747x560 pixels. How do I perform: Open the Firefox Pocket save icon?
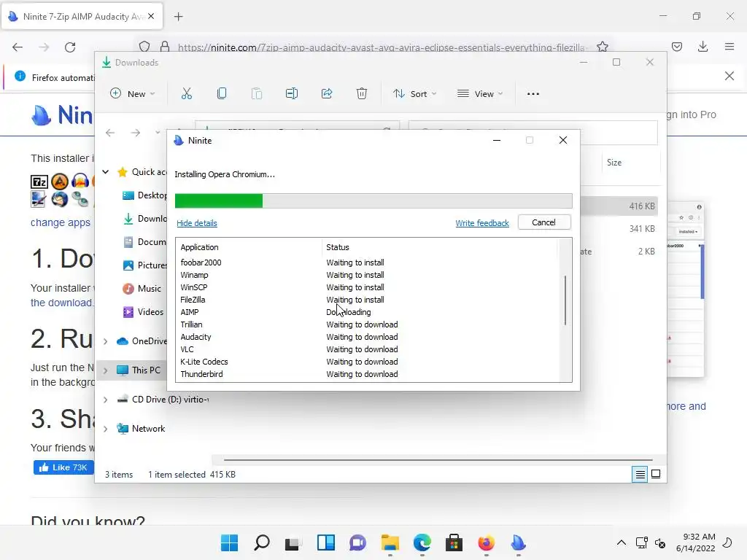[x=676, y=47]
